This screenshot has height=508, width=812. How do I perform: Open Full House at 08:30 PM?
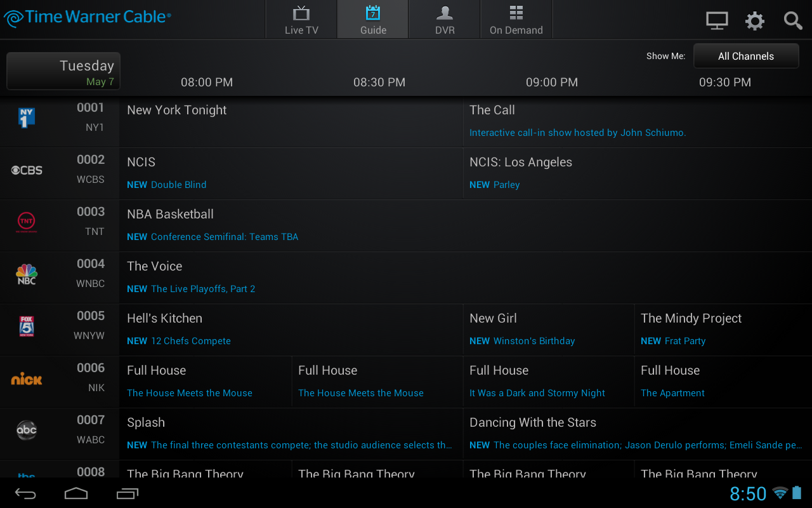377,382
